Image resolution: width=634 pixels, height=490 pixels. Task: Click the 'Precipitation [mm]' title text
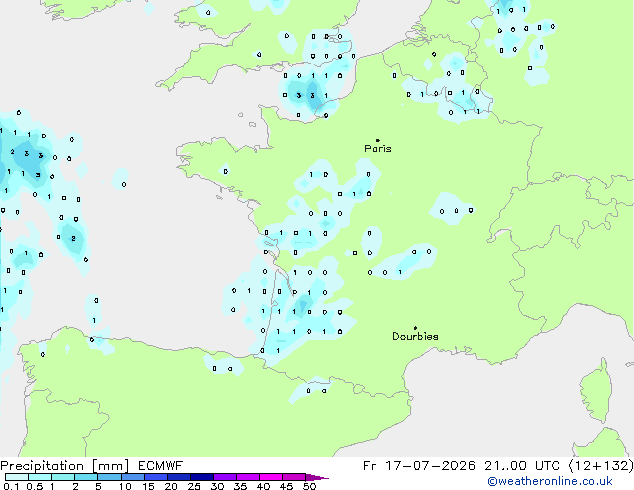(x=65, y=466)
